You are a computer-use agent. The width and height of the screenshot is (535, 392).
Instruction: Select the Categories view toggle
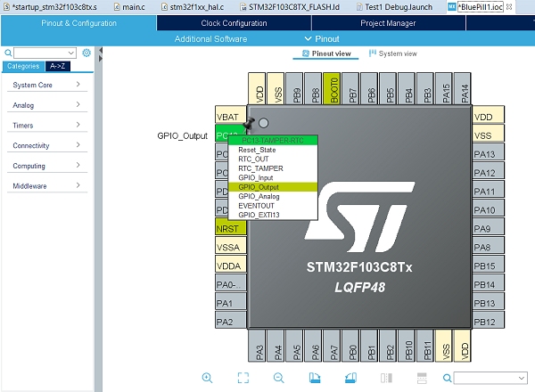pyautogui.click(x=22, y=66)
